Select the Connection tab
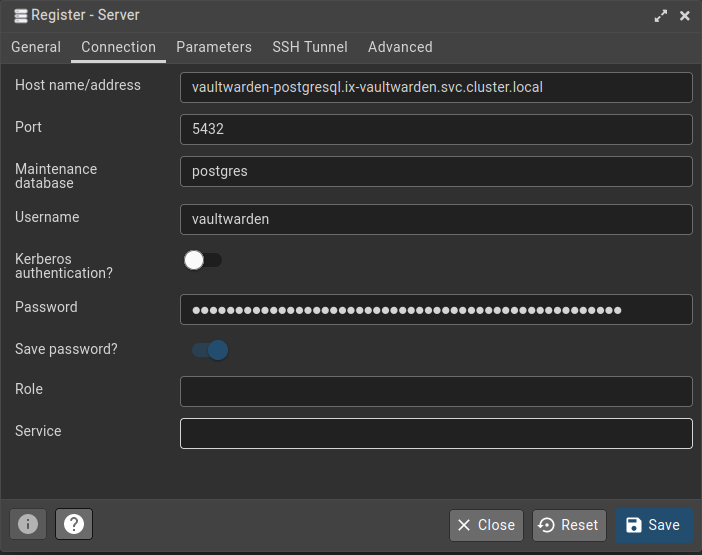The image size is (702, 555). pos(118,47)
